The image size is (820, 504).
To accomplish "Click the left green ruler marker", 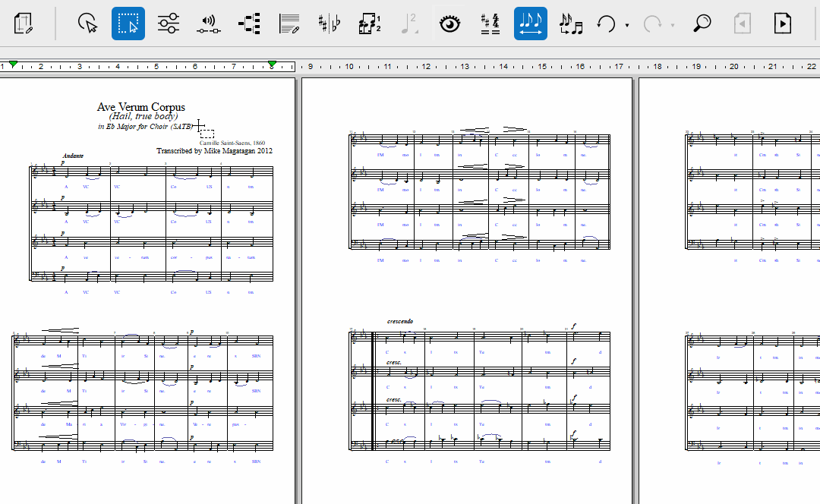I will 14,65.
